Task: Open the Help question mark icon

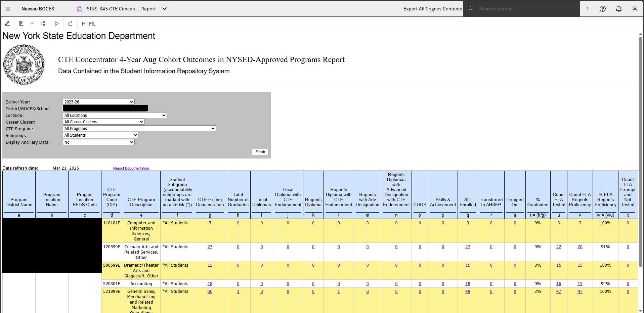Action: tap(603, 9)
